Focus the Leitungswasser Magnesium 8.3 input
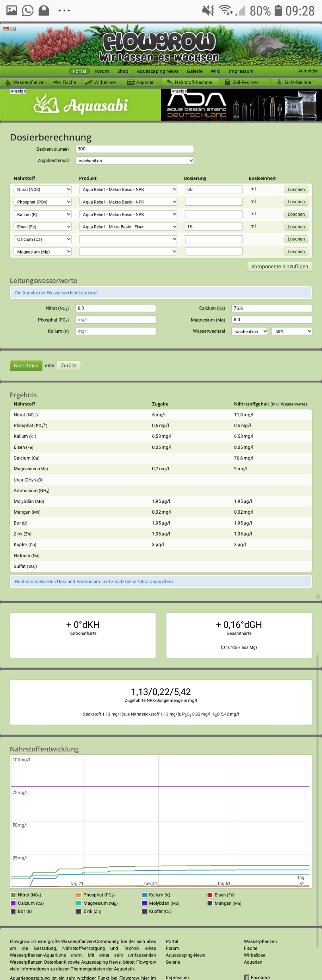The width and height of the screenshot is (322, 980). [272, 320]
